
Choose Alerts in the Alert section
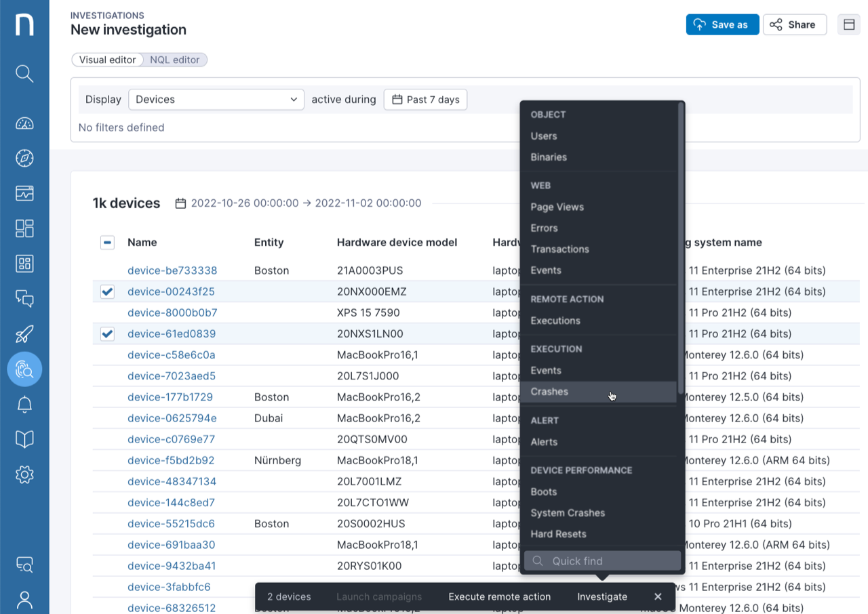click(x=544, y=442)
